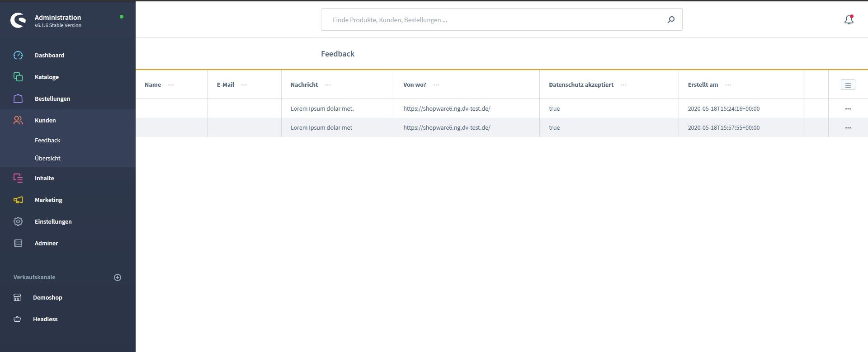Sort by Nachricht column header
The height and width of the screenshot is (352, 868).
click(304, 84)
